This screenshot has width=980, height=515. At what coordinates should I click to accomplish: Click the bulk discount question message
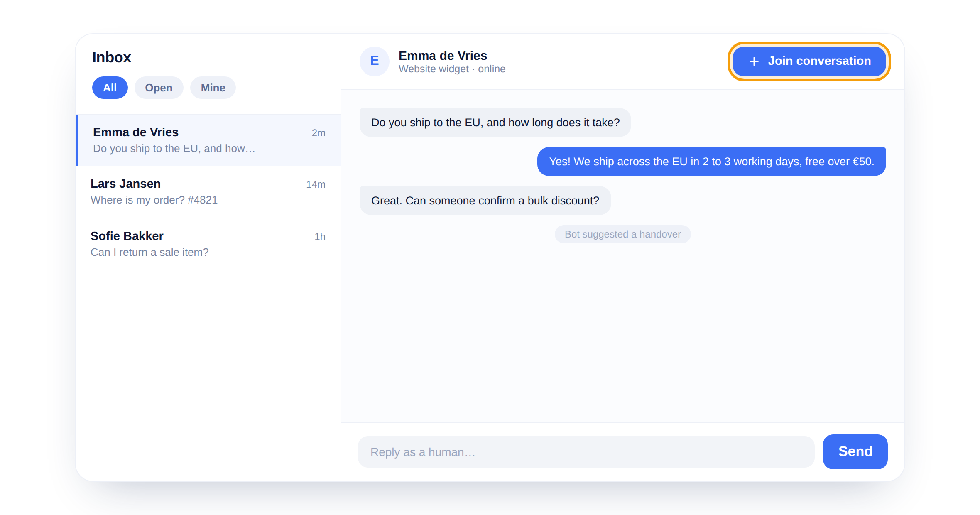click(485, 201)
